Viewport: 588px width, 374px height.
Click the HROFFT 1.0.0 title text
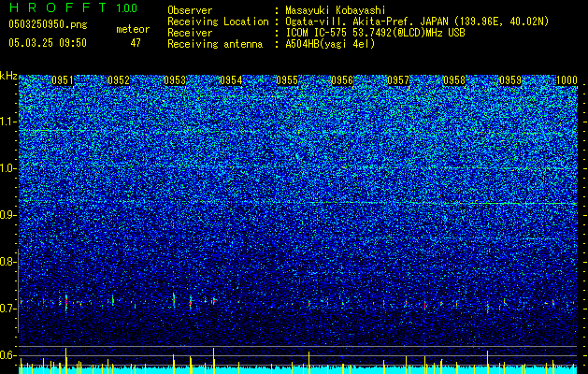[x=73, y=7]
